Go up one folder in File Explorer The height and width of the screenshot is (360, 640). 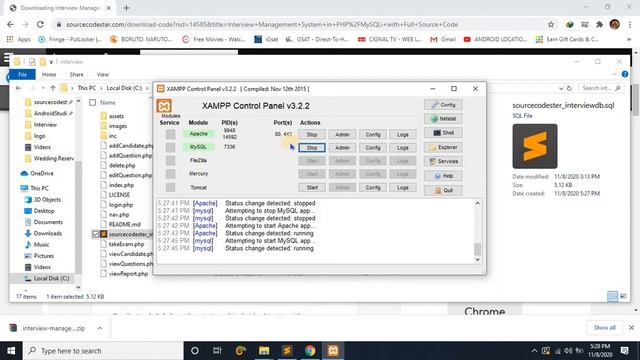coord(53,88)
